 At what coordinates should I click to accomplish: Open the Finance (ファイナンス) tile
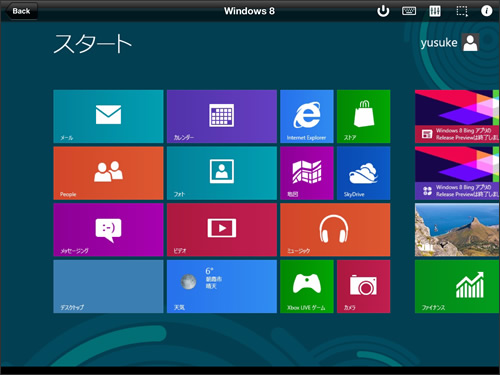(457, 286)
